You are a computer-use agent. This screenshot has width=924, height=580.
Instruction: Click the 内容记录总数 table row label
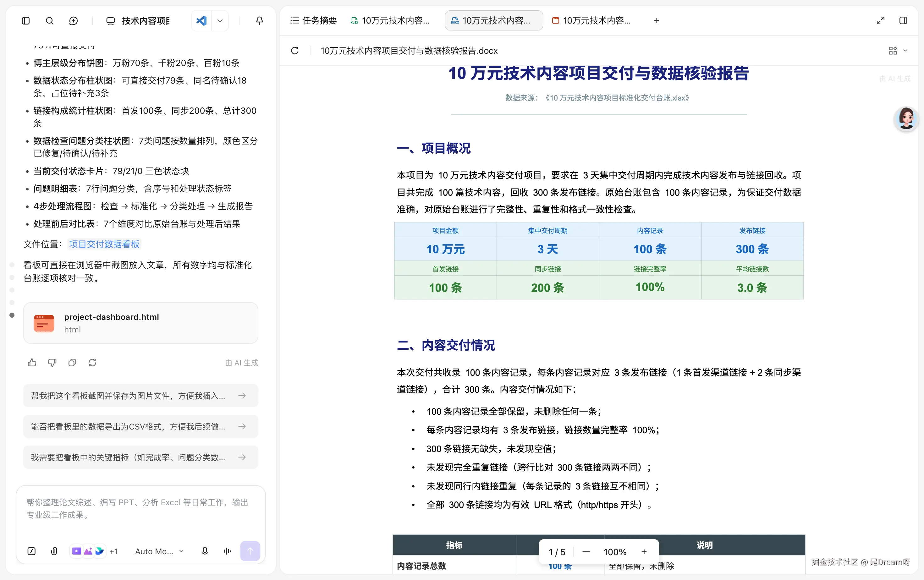pyautogui.click(x=421, y=566)
